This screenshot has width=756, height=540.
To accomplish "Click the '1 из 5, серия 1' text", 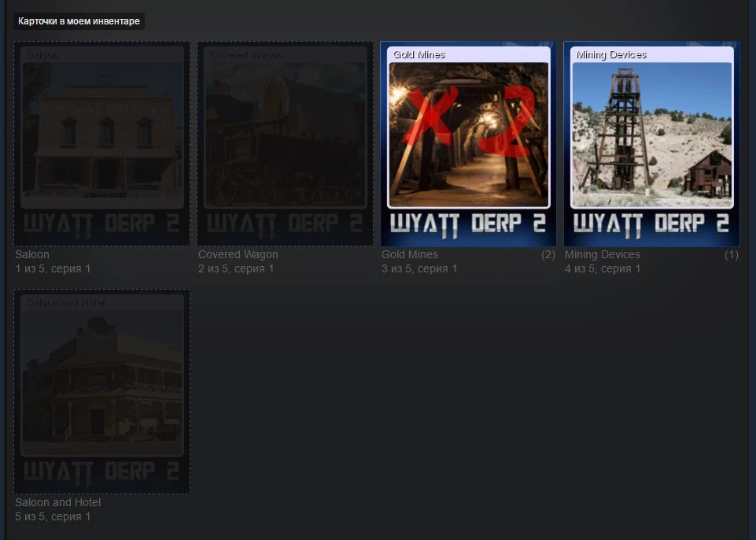I will tap(53, 268).
